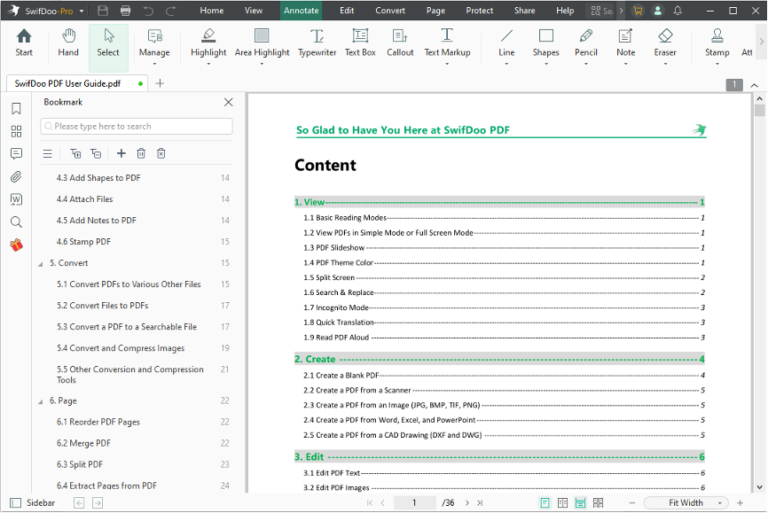Open the Edit tab

pyautogui.click(x=347, y=10)
